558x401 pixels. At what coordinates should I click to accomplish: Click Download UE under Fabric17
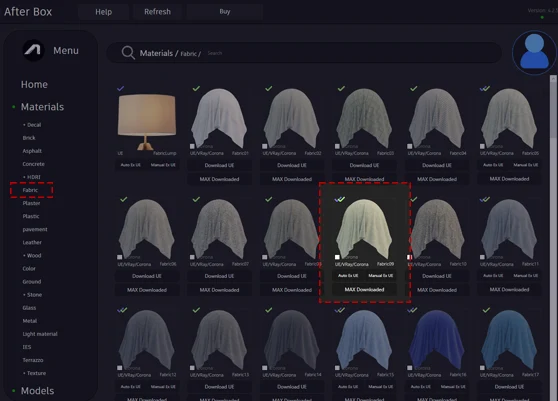pos(509,387)
